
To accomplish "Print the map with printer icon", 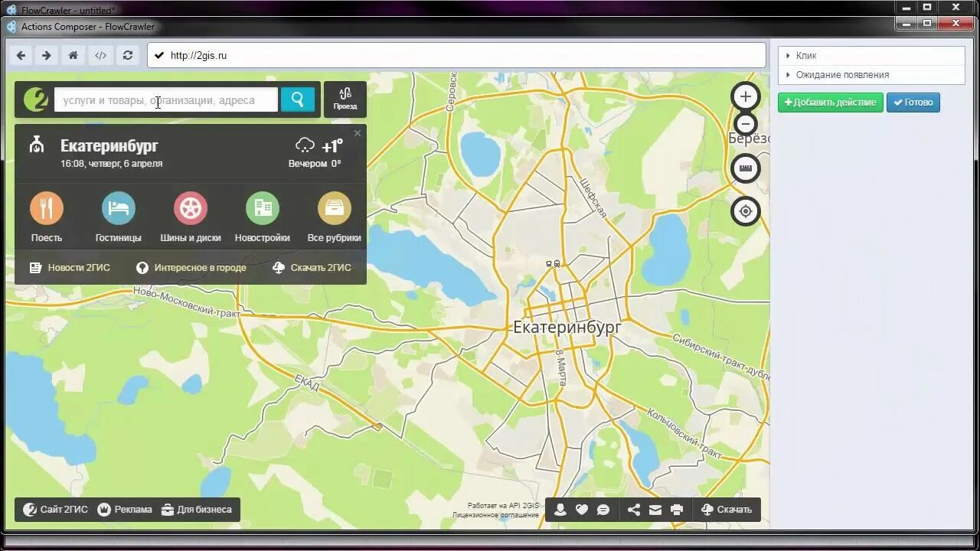I will pyautogui.click(x=677, y=510).
